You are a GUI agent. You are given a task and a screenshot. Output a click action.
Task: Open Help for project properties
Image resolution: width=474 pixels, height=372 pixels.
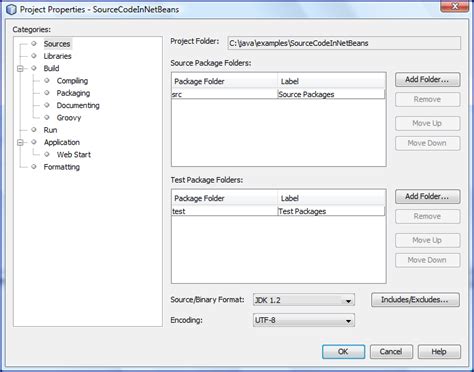tap(439, 352)
